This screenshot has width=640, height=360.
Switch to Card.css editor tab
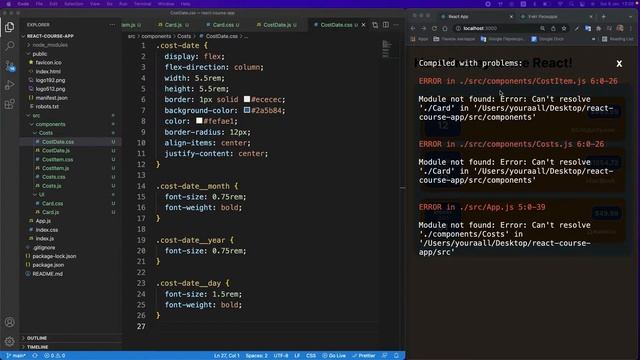[x=223, y=25]
